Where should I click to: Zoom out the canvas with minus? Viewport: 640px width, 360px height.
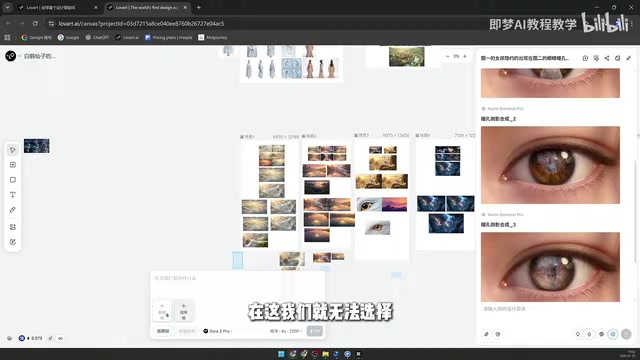[x=448, y=56]
